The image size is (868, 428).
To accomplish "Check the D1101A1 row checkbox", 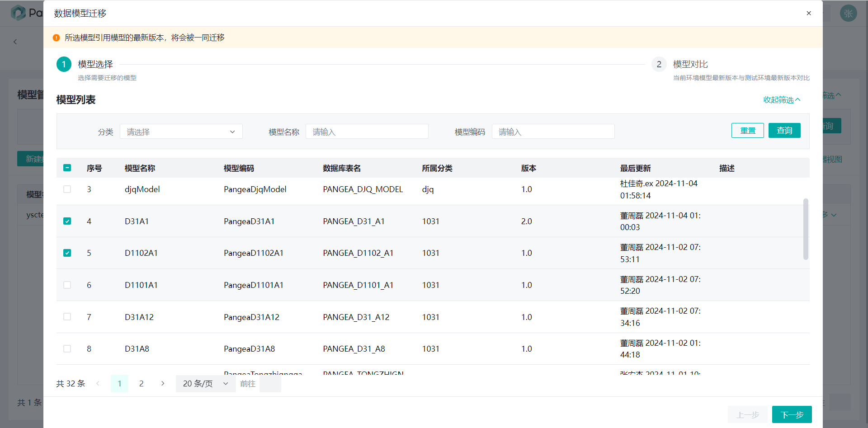I will (67, 285).
